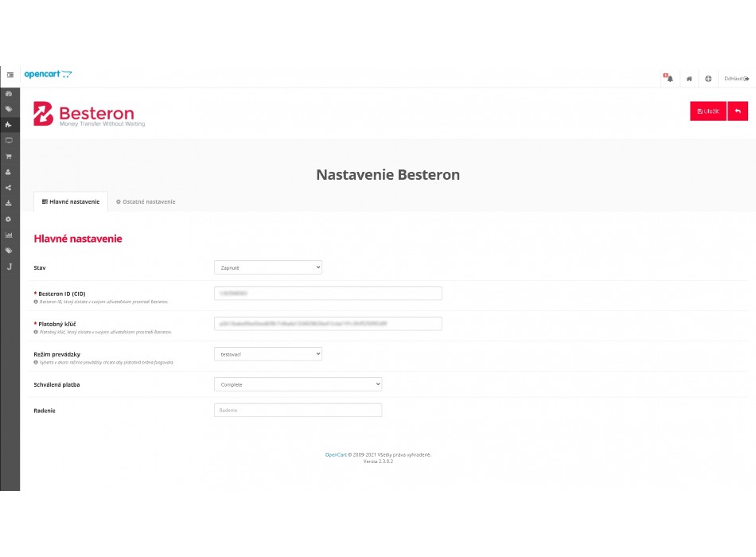Open the Dashboard gauge icon in sidebar
Screen dimensions: 756x557
pyautogui.click(x=9, y=94)
